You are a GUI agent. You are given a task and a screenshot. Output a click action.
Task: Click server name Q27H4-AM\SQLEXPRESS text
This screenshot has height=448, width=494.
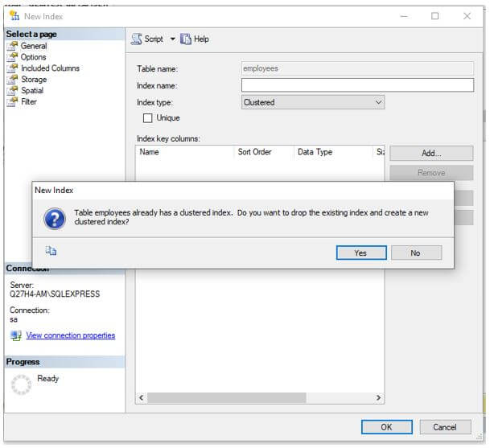[x=55, y=294]
